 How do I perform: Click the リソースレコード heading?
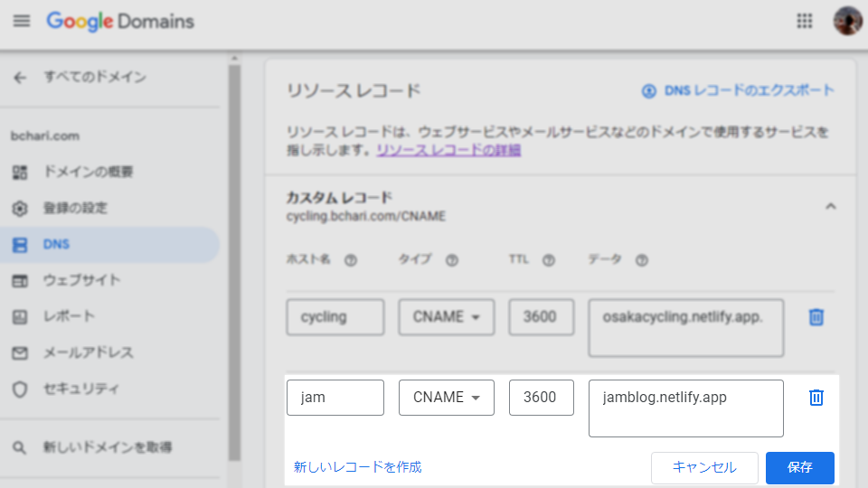354,90
